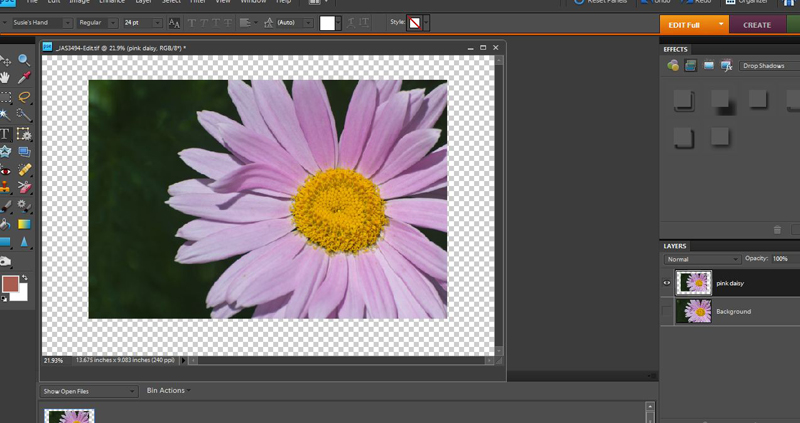Click the Layer Styles icon in Effects
800x423 pixels.
point(691,66)
